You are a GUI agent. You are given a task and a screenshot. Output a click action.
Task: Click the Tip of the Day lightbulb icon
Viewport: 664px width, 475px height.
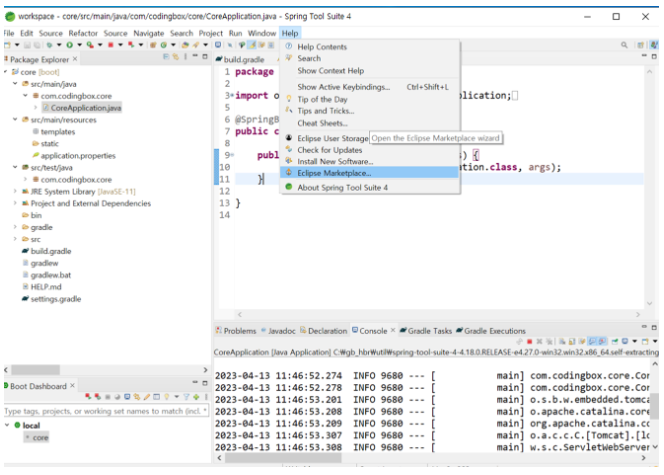(289, 99)
